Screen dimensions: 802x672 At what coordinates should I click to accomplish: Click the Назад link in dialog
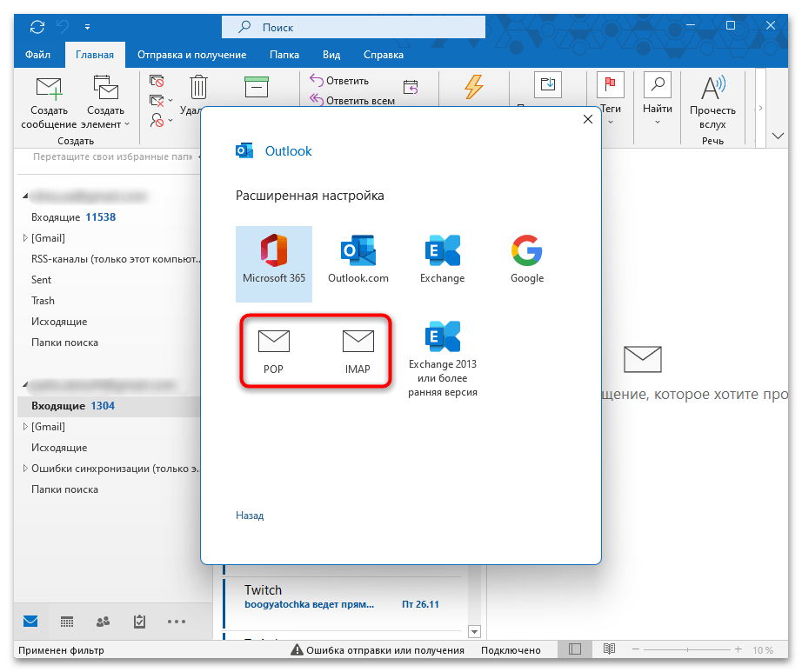[250, 516]
